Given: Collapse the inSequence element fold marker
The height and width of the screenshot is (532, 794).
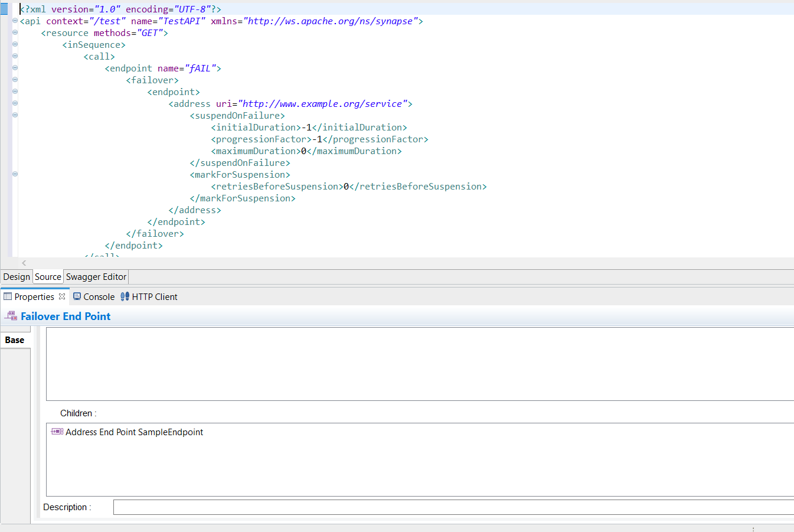Looking at the screenshot, I should (14, 44).
